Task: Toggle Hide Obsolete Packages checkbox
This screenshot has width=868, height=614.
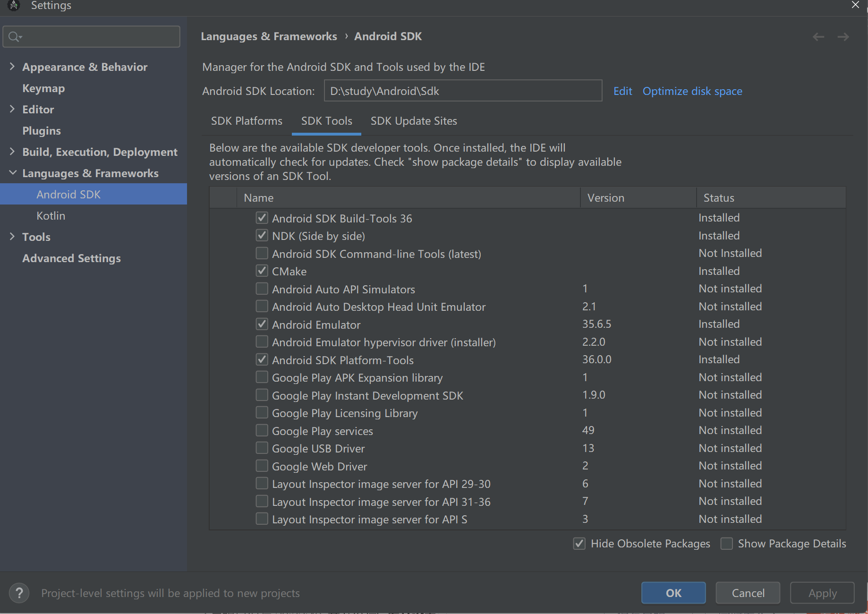Action: [x=579, y=544]
